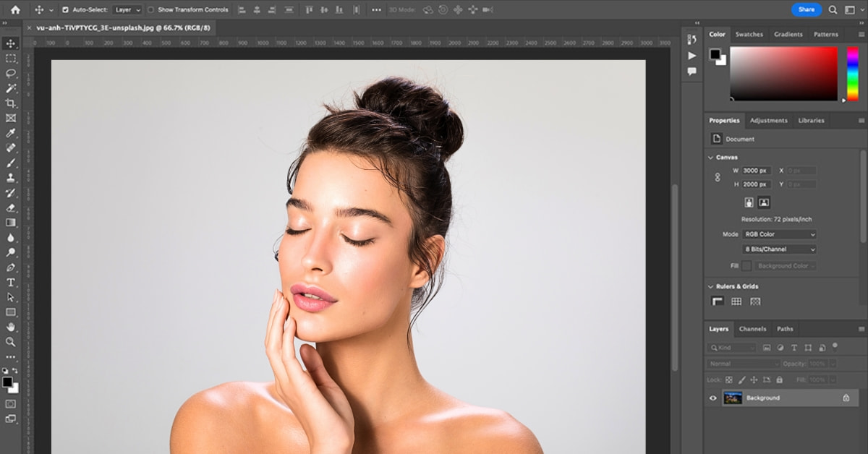Open the Search magnifier icon at top right
This screenshot has height=454, width=868.
click(833, 10)
